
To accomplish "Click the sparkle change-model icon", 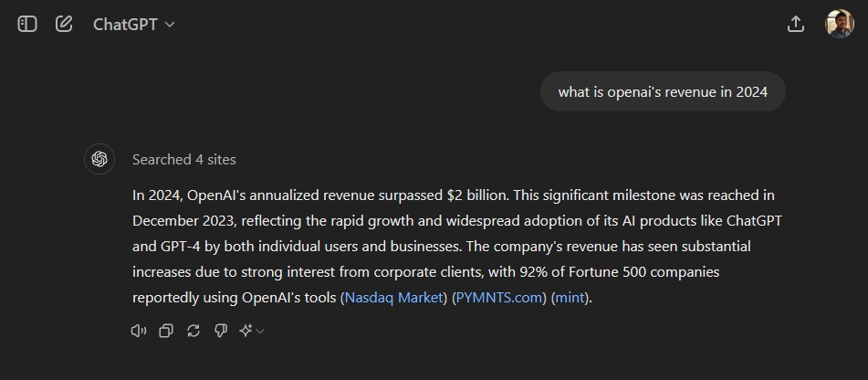I will 246,331.
